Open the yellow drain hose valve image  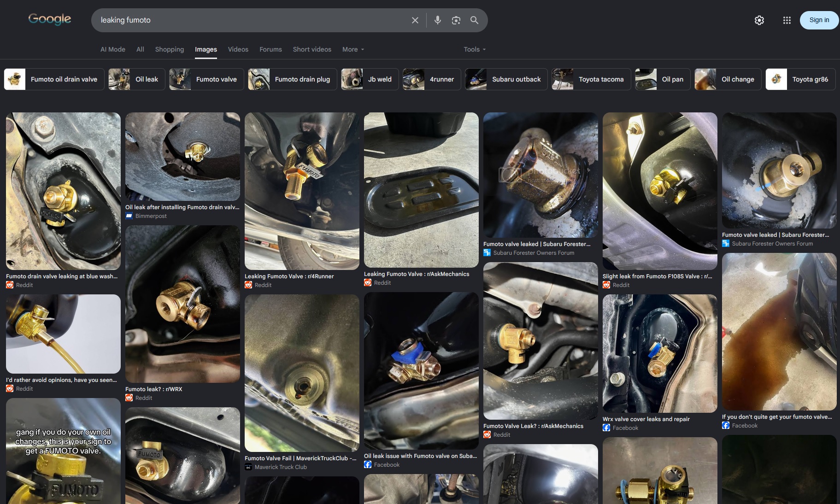[63, 334]
